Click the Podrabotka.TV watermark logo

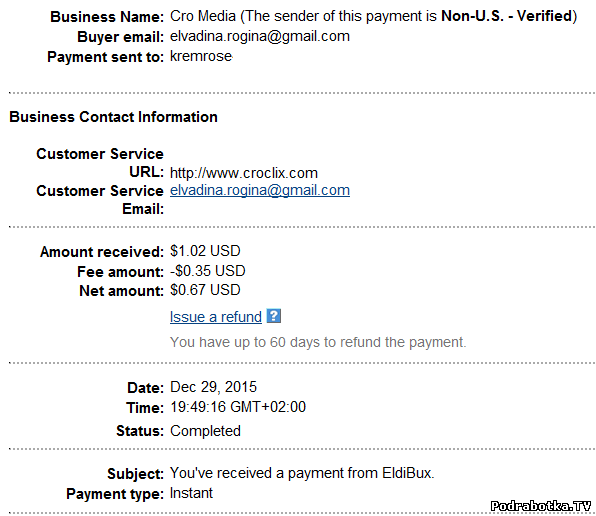(541, 506)
